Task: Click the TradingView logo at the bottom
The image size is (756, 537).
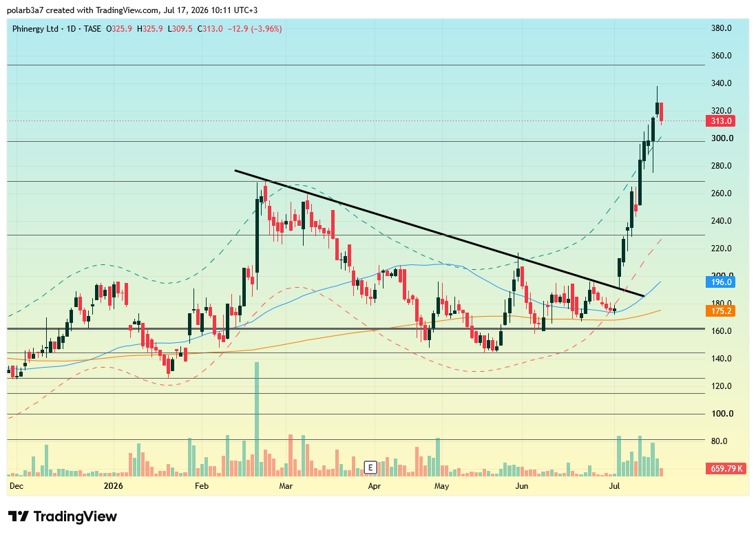Action: click(x=62, y=516)
